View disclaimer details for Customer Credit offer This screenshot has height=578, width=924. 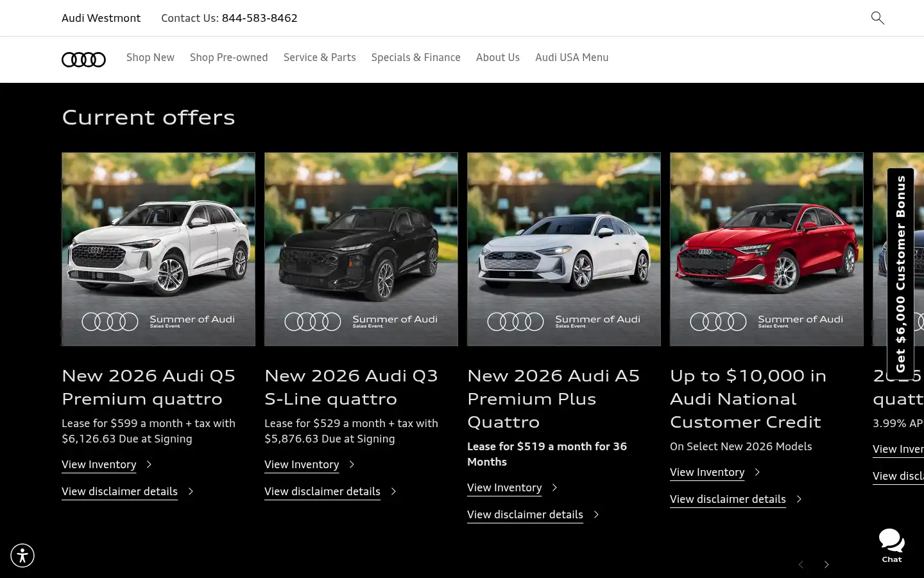(728, 499)
